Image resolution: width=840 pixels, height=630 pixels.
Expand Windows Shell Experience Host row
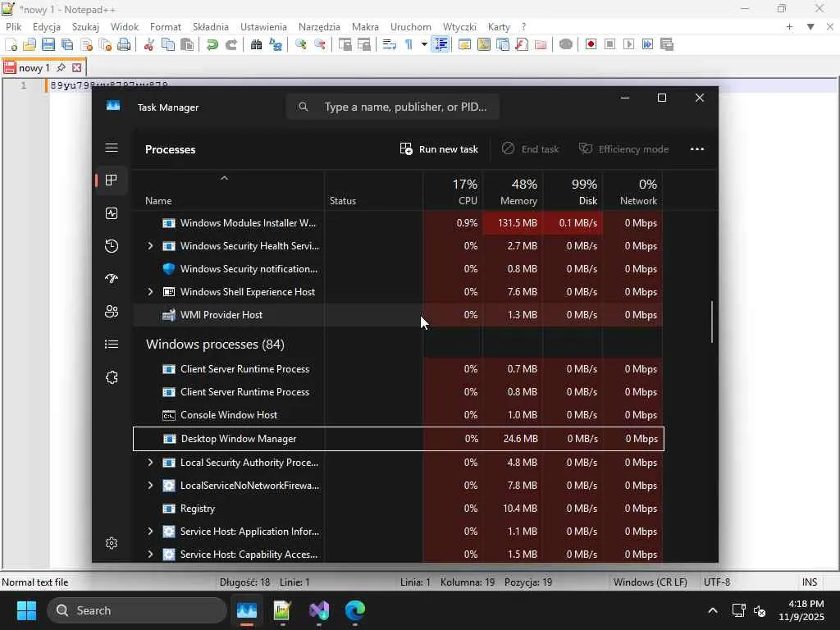coord(151,292)
